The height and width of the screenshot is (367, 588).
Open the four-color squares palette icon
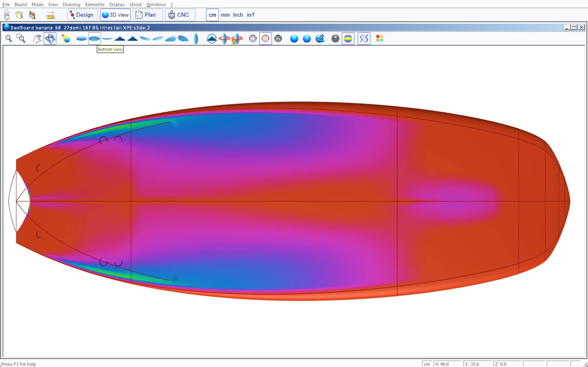point(380,39)
